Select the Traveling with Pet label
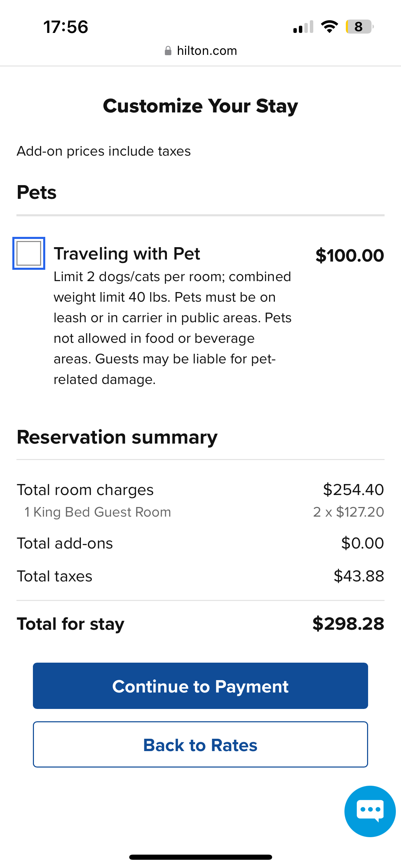Image resolution: width=401 pixels, height=868 pixels. (x=127, y=254)
